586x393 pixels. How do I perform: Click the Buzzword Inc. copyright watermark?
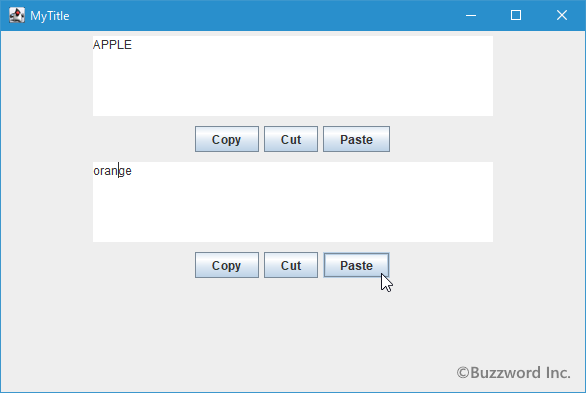[x=513, y=373]
